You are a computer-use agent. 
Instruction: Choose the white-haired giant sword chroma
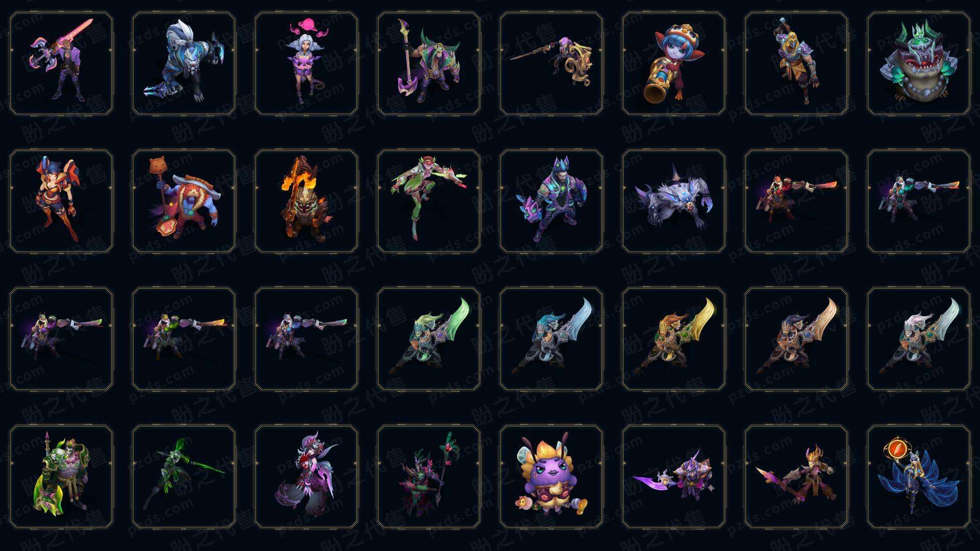(919, 339)
